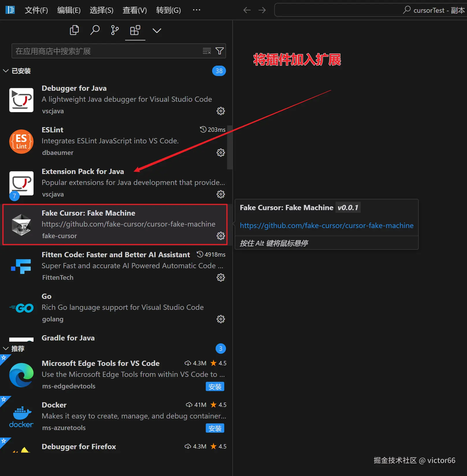This screenshot has height=476, width=467.
Task: Click the dbaeumer publisher name
Action: [58, 153]
